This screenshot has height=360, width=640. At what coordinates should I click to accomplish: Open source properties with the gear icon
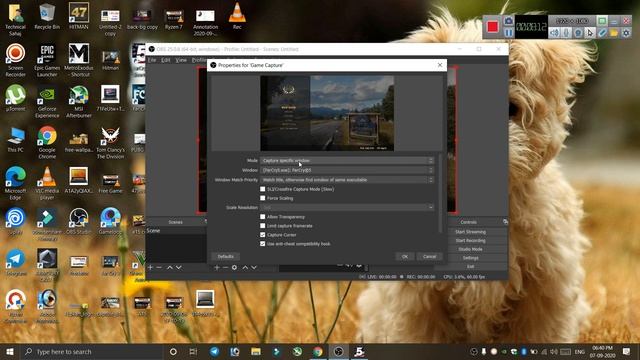[x=234, y=267]
